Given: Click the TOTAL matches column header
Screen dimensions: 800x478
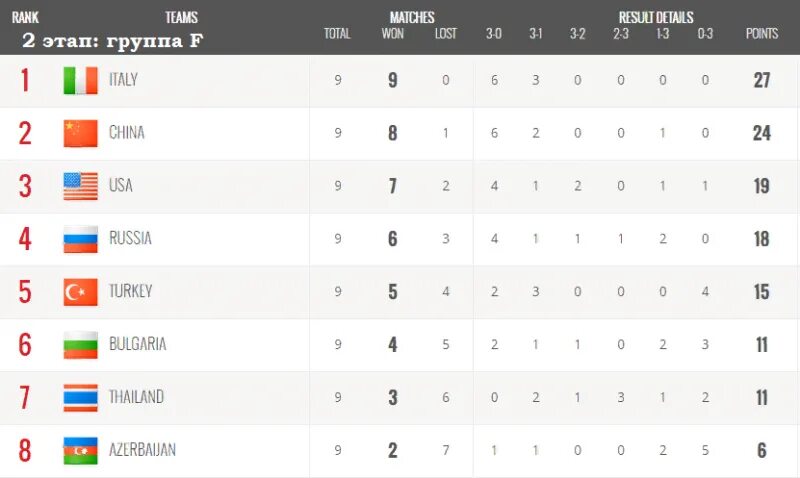Looking at the screenshot, I should (x=337, y=34).
